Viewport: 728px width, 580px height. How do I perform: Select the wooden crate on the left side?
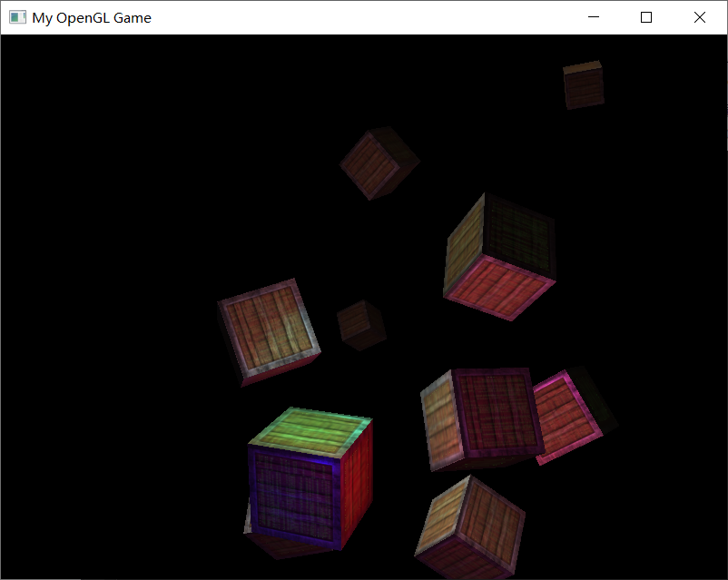(268, 331)
